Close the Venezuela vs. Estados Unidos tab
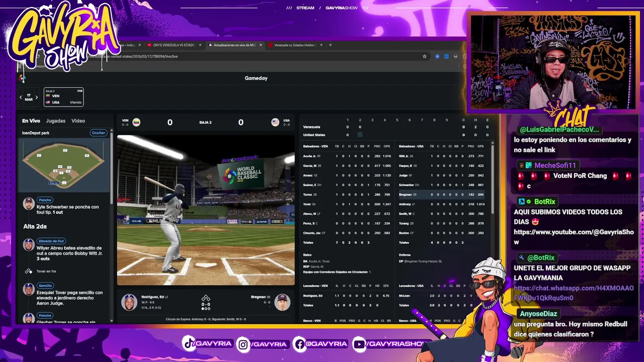This screenshot has width=644, height=362. click(321, 45)
